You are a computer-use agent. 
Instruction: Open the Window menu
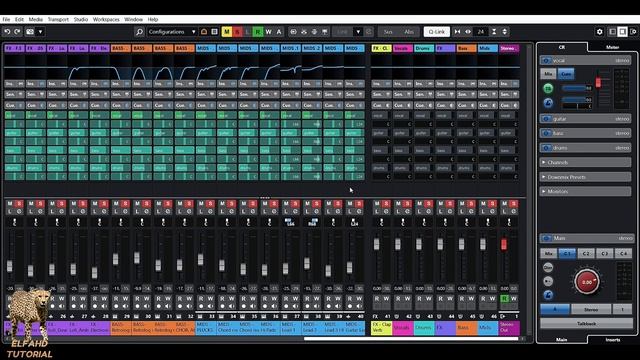[x=133, y=19]
